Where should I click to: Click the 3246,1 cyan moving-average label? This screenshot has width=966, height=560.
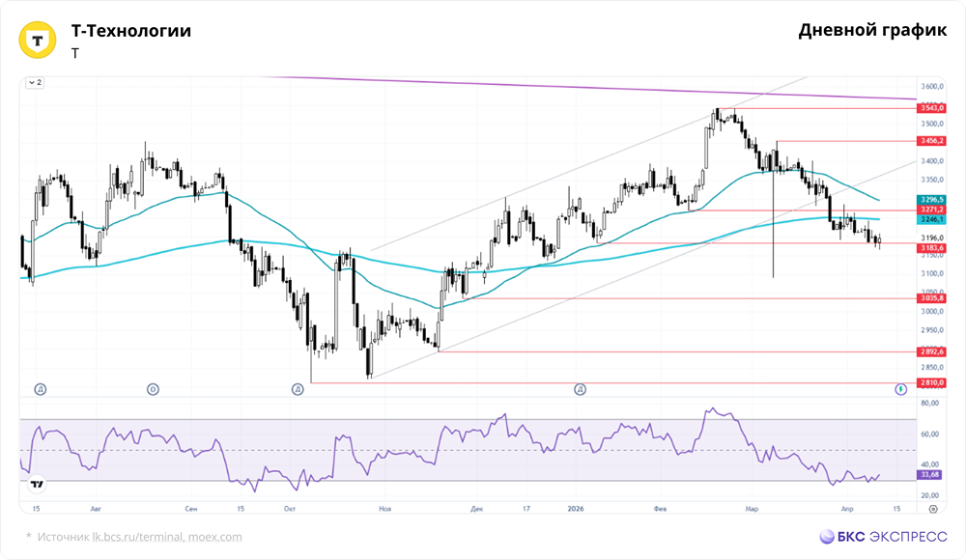coord(931,219)
